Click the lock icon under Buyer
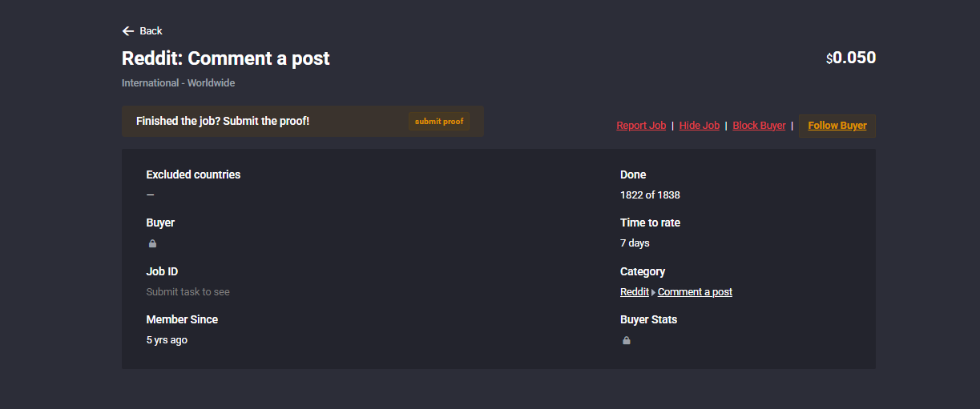 (152, 243)
